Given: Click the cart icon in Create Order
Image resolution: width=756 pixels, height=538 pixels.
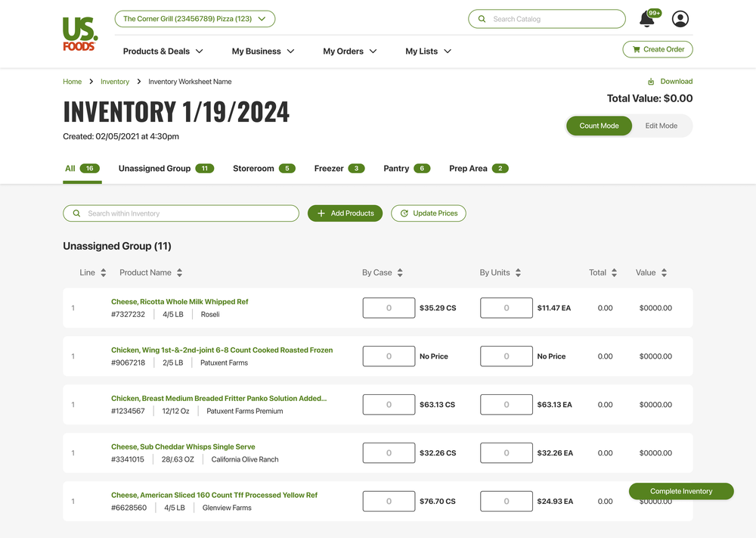Looking at the screenshot, I should click(638, 48).
